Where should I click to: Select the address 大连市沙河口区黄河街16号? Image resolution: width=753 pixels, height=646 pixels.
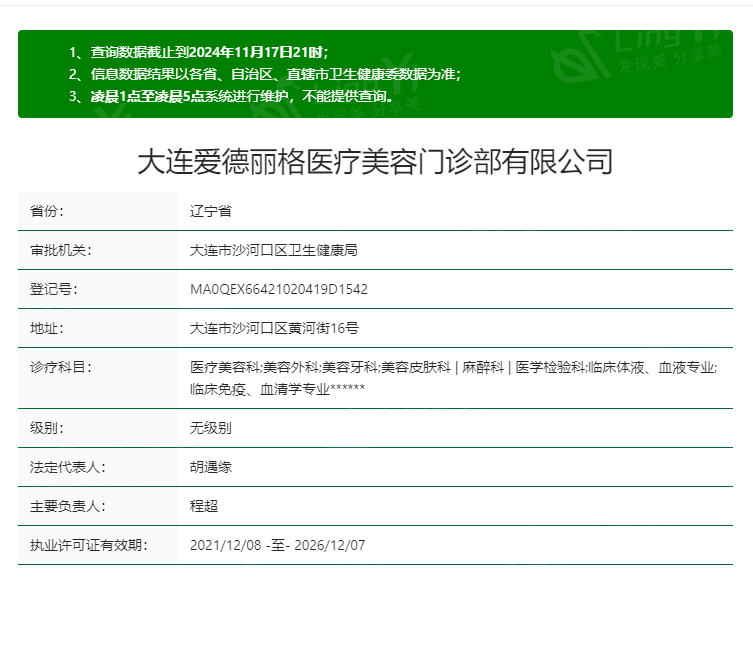(x=274, y=328)
